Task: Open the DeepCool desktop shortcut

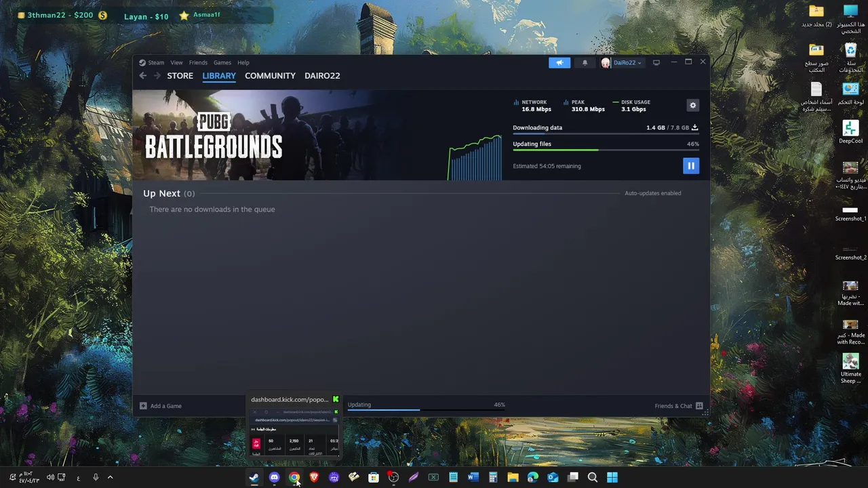Action: tap(850, 131)
